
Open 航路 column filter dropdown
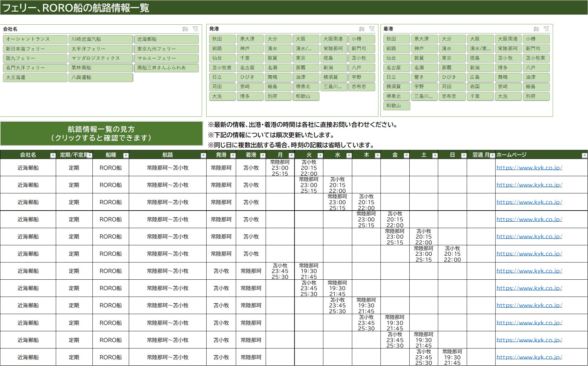click(x=203, y=155)
